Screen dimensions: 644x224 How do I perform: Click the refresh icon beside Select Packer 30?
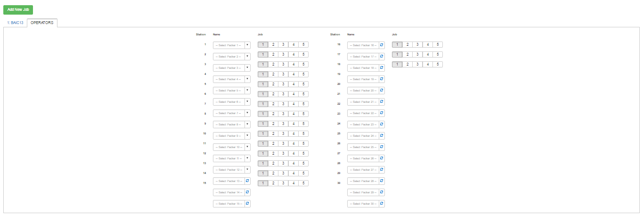click(382, 204)
